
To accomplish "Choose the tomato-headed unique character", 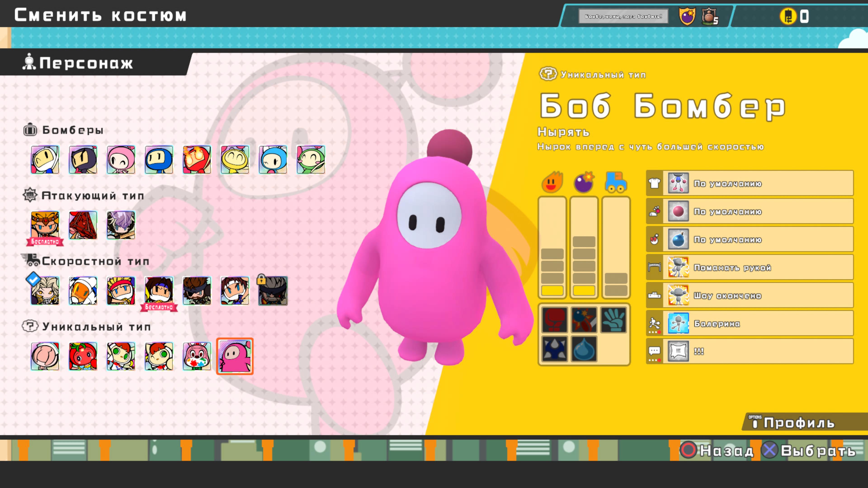I will [x=83, y=356].
